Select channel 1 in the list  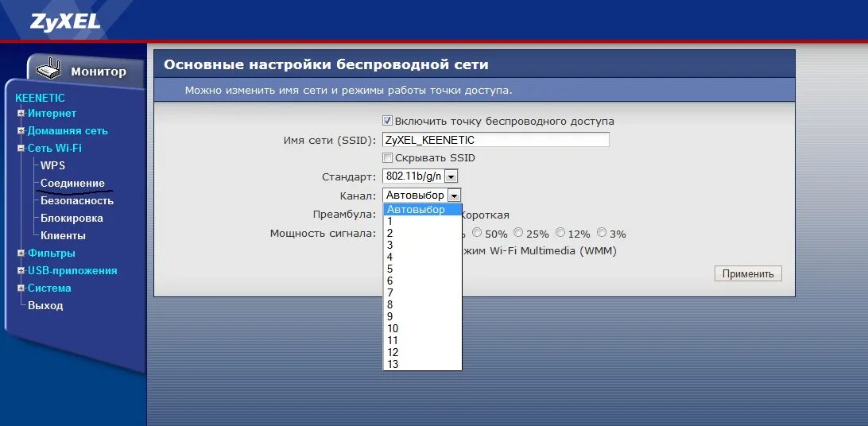click(x=422, y=221)
